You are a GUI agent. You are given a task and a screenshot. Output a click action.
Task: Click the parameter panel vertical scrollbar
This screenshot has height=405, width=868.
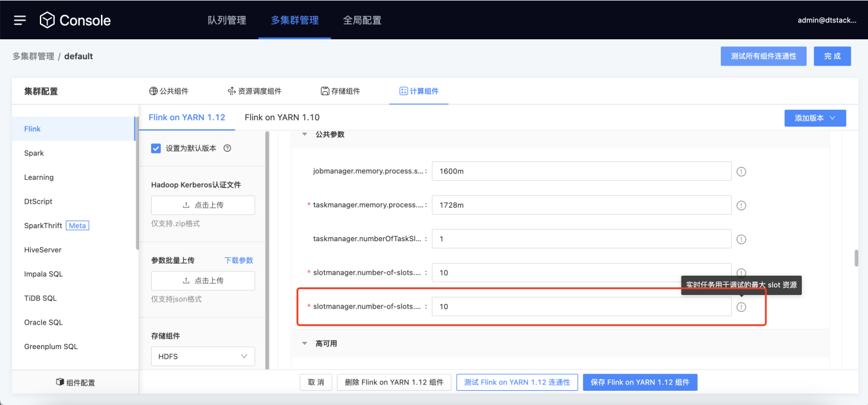[x=856, y=257]
